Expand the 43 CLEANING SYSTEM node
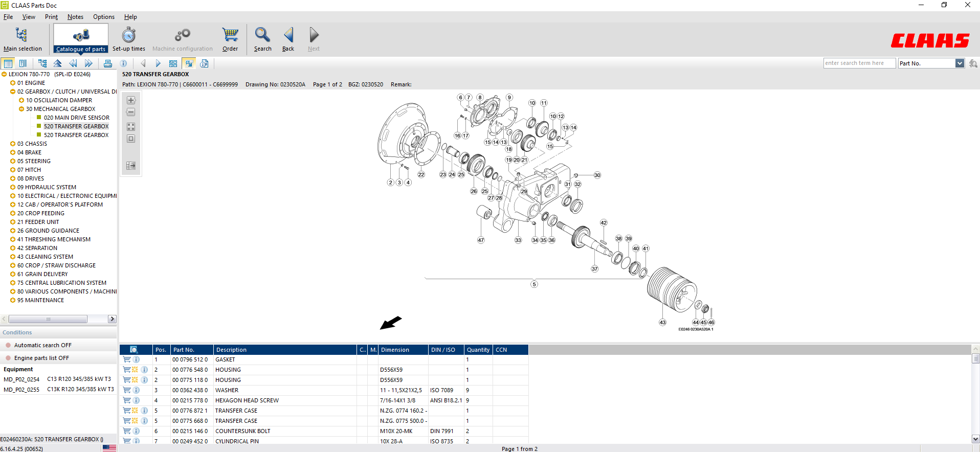The width and height of the screenshot is (980, 452). [13, 257]
